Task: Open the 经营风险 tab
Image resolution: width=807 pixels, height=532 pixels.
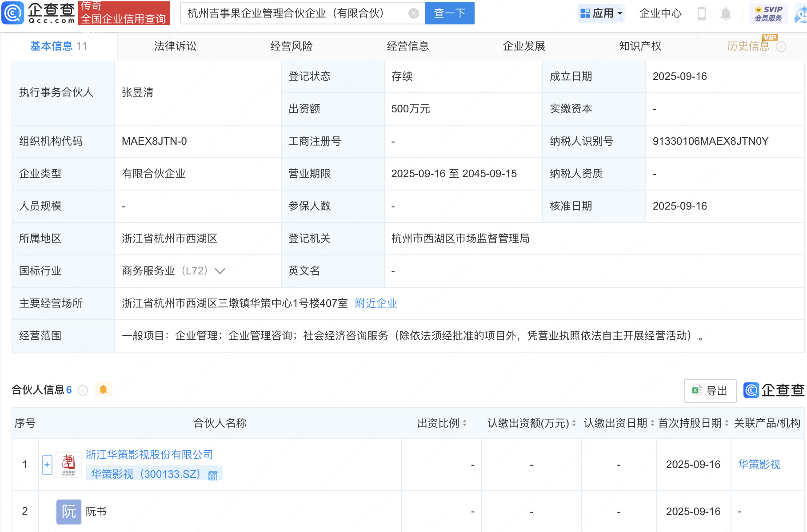Action: pyautogui.click(x=292, y=46)
